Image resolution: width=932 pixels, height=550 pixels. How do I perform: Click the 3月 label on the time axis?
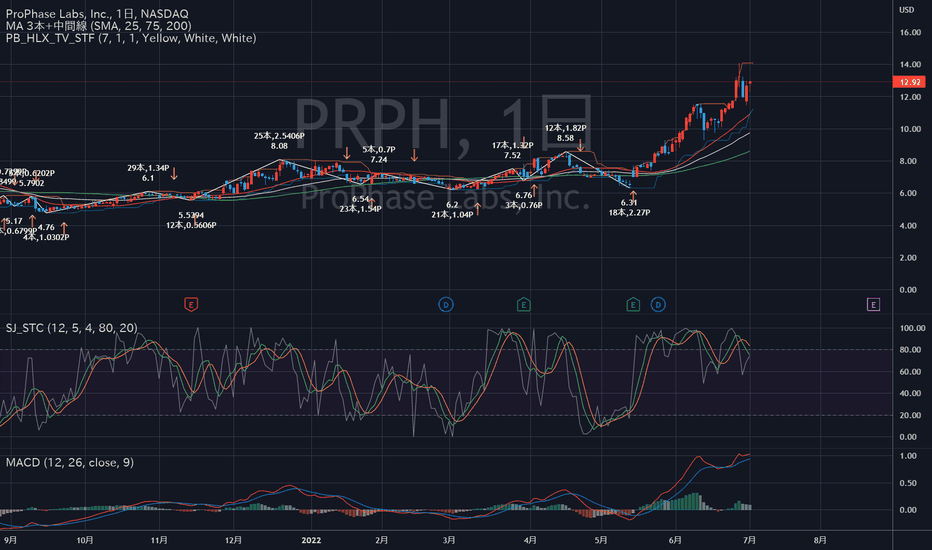(449, 540)
